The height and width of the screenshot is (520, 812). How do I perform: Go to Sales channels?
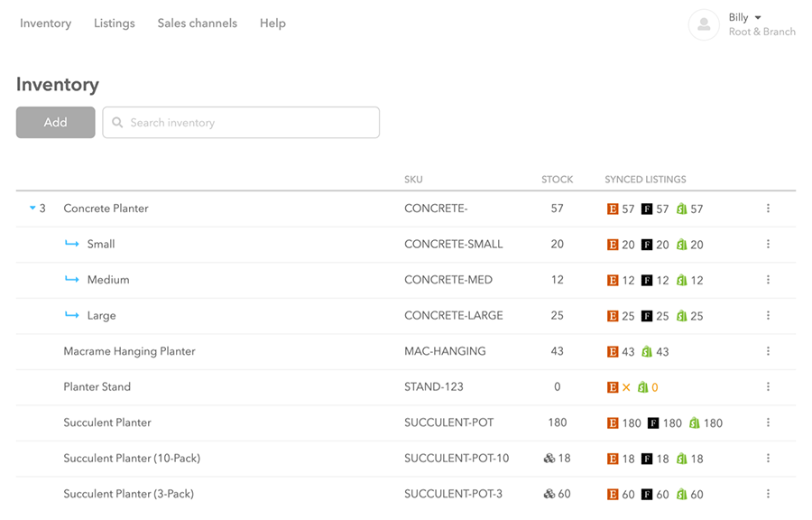click(x=198, y=23)
